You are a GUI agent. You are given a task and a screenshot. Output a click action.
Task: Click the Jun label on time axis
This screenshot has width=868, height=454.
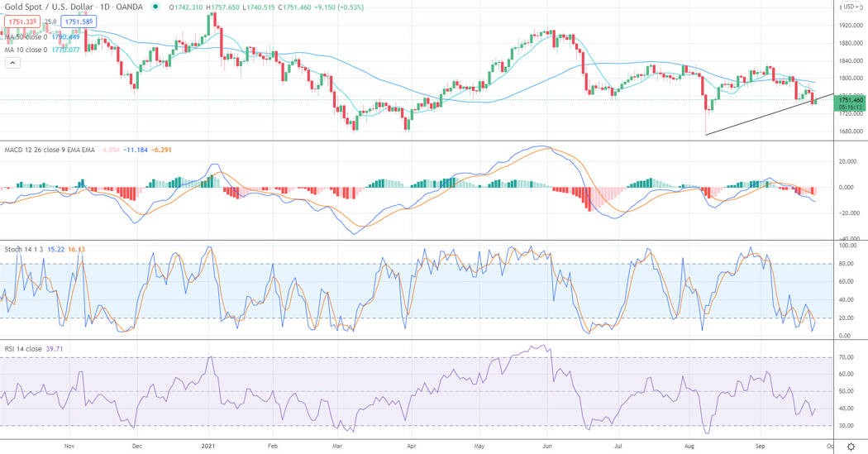(547, 446)
